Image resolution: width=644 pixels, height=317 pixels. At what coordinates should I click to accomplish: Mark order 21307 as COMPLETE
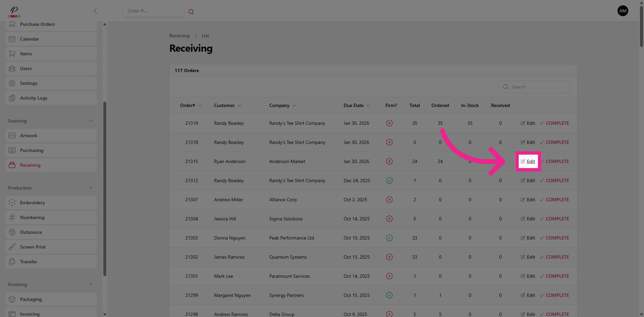(554, 200)
